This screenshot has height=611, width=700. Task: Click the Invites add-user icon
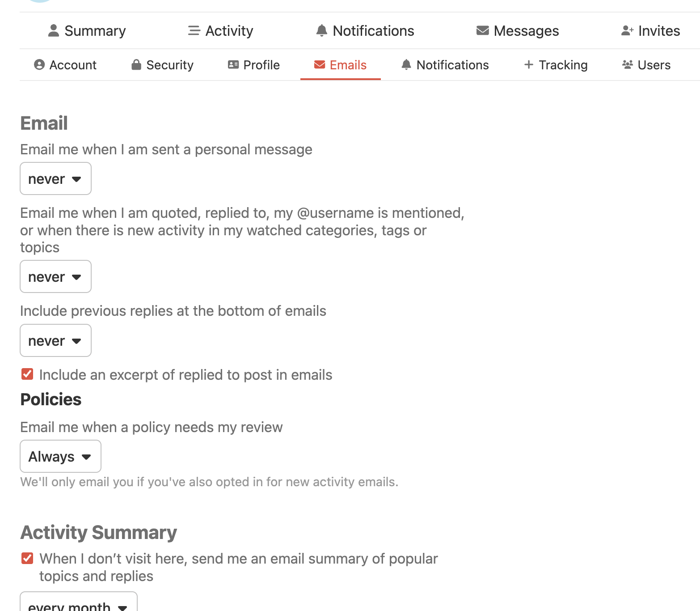[x=627, y=30]
